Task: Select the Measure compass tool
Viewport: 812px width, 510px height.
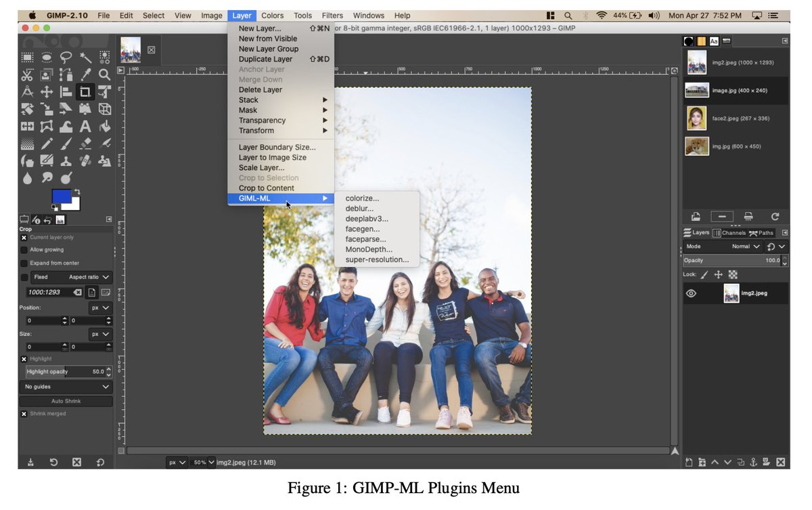Action: pos(28,92)
